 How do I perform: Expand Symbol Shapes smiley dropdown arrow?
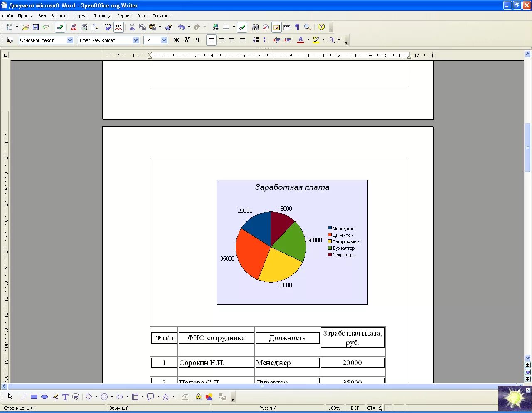click(112, 397)
